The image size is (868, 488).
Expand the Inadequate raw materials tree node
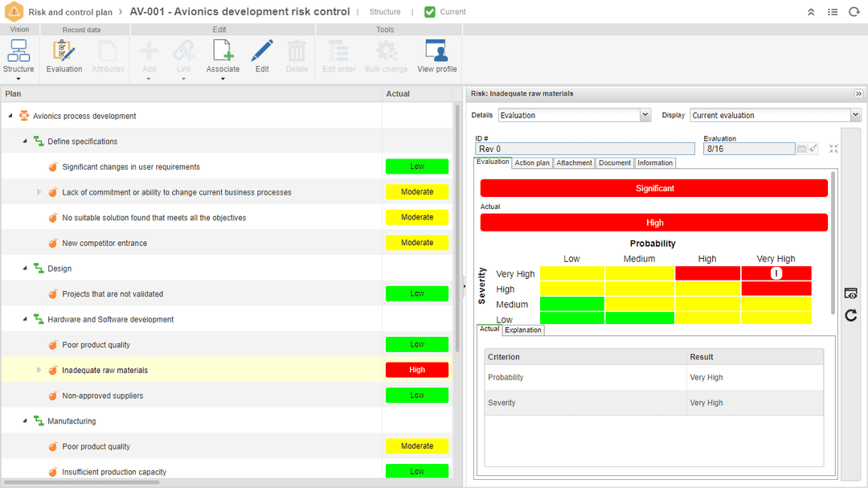[39, 371]
